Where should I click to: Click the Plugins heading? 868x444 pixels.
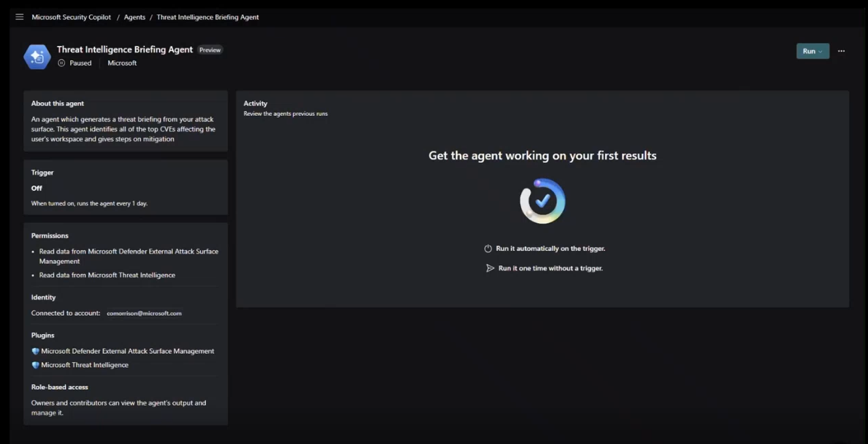(x=43, y=336)
